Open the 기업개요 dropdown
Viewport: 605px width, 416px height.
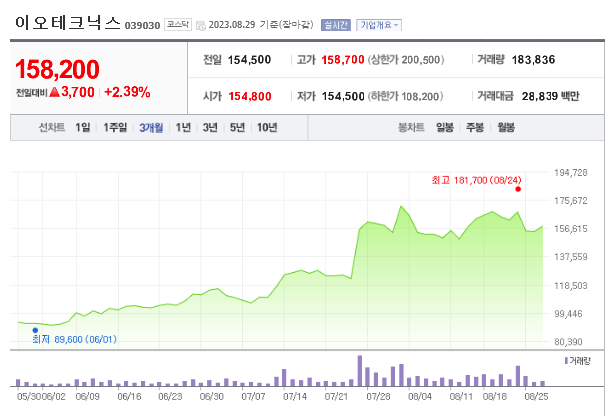point(379,25)
